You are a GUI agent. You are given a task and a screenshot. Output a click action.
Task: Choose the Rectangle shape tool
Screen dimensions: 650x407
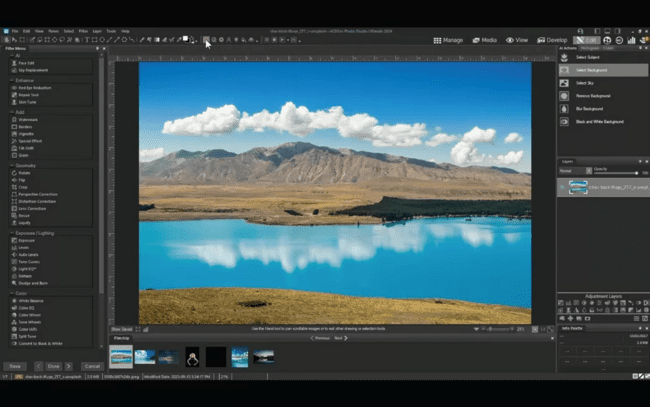(95, 40)
